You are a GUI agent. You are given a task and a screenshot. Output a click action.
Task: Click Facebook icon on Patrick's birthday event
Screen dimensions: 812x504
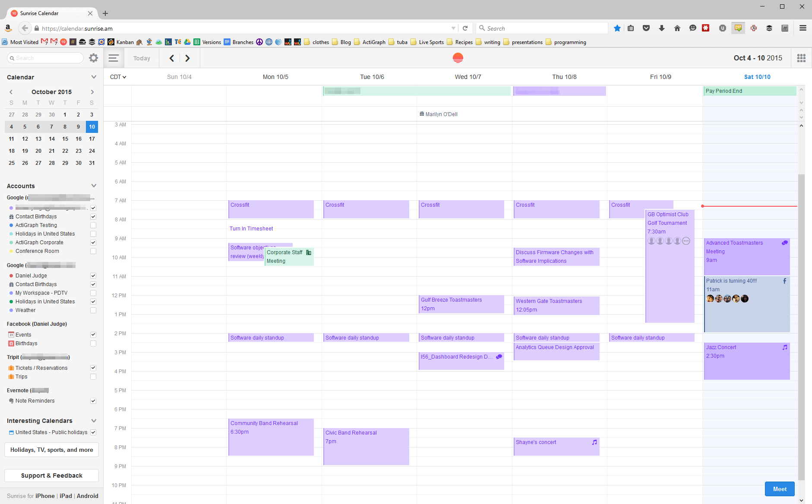(x=784, y=280)
